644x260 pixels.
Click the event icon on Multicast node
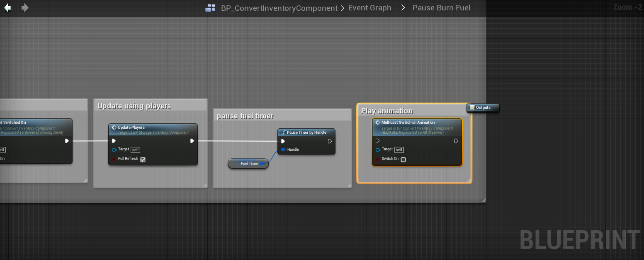[x=378, y=123]
